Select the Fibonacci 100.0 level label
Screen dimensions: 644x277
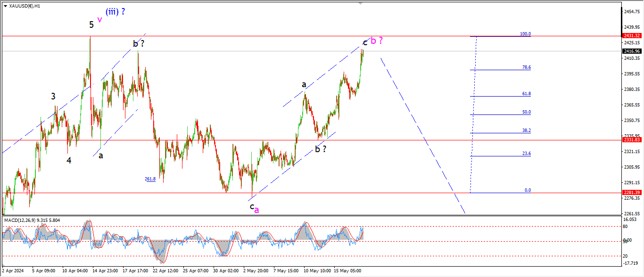(x=525, y=34)
